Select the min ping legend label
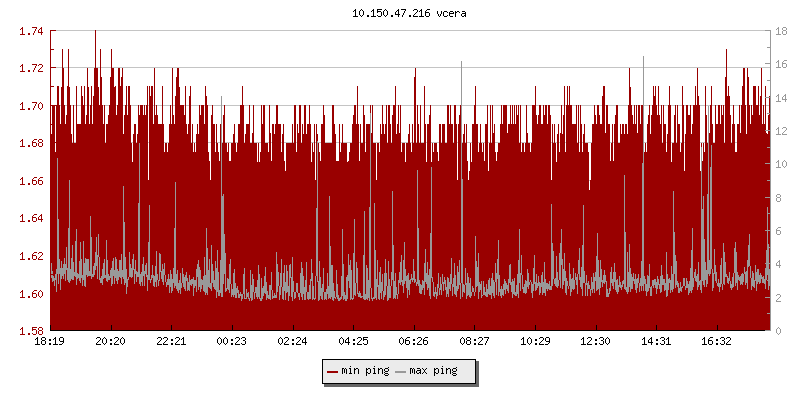The width and height of the screenshot is (800, 400). click(x=365, y=371)
